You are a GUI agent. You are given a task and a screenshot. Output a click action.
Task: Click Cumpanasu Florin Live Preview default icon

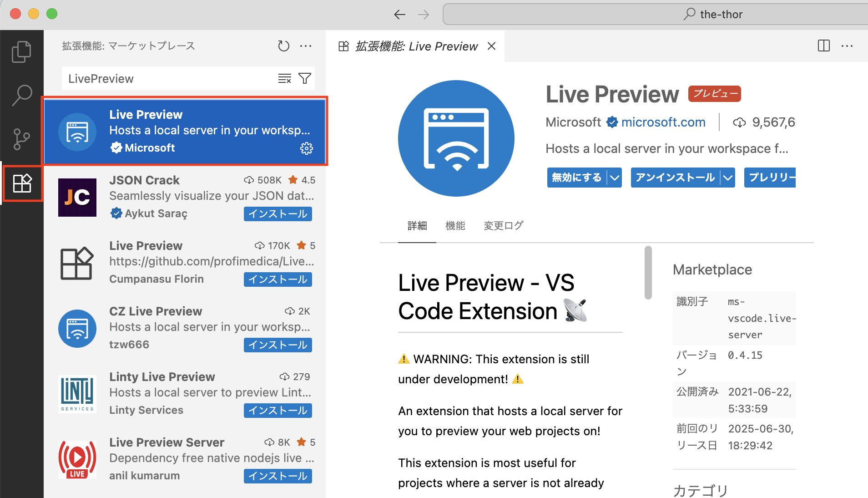coord(77,263)
